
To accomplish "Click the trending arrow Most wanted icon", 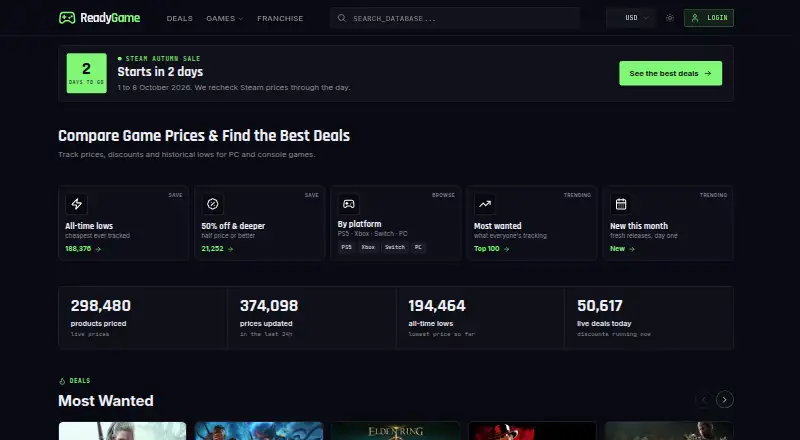I will coord(485,204).
